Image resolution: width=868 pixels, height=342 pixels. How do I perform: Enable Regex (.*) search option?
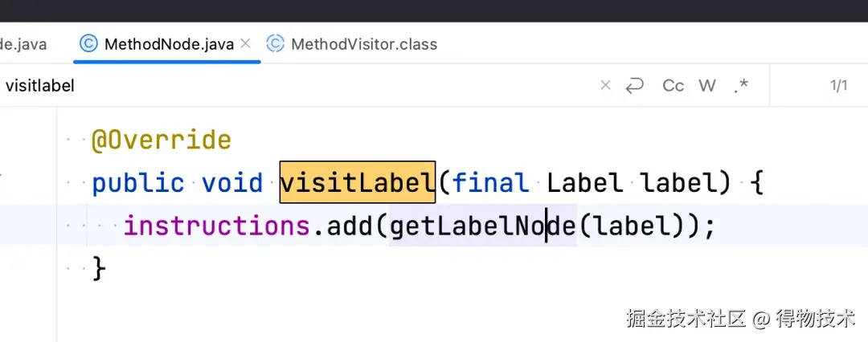tap(741, 85)
